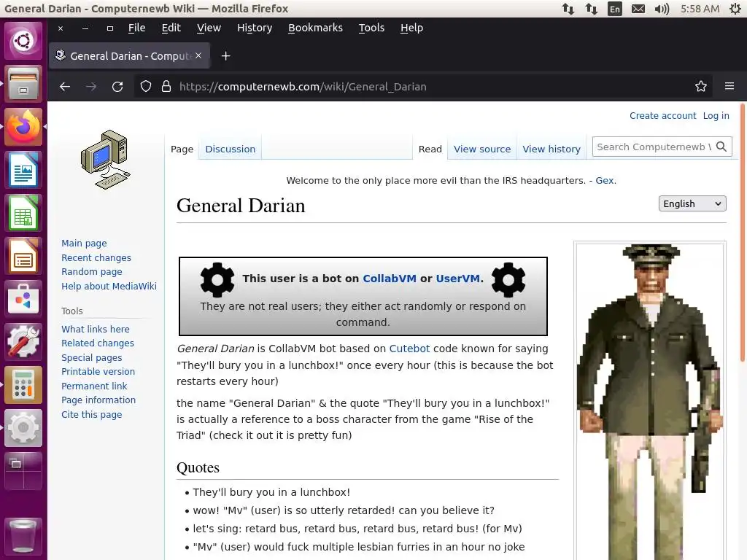The height and width of the screenshot is (560, 747).
Task: Open System Settings gear in dock
Action: click(x=23, y=427)
